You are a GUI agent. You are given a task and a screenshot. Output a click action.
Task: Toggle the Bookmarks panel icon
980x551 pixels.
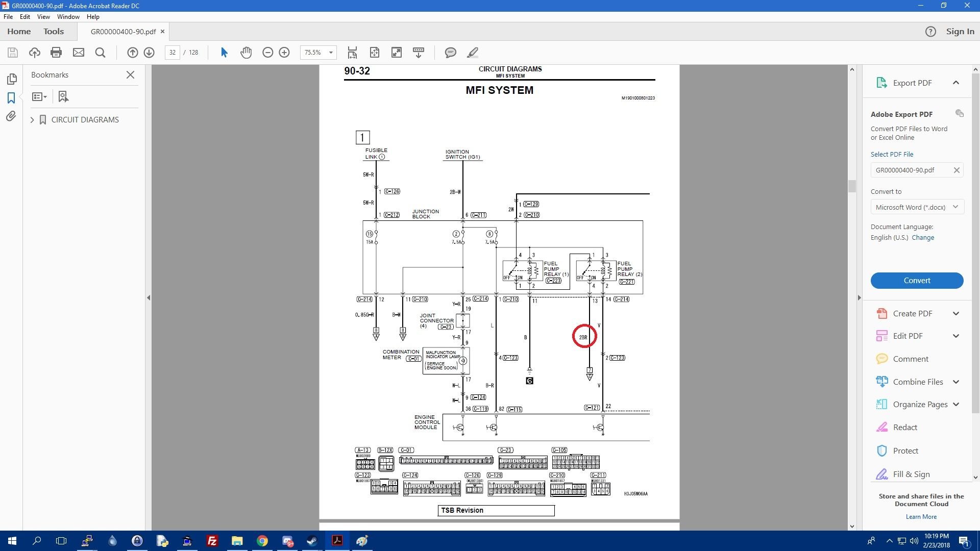tap(11, 97)
